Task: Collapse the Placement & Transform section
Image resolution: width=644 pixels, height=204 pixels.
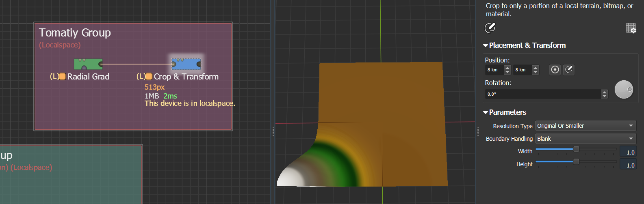Action: click(486, 45)
